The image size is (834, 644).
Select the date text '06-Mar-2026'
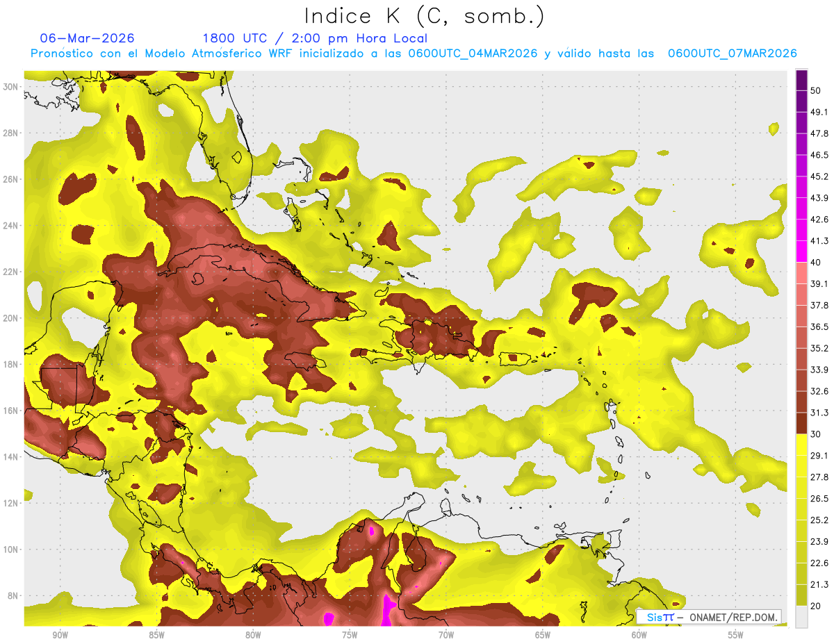tap(88, 38)
